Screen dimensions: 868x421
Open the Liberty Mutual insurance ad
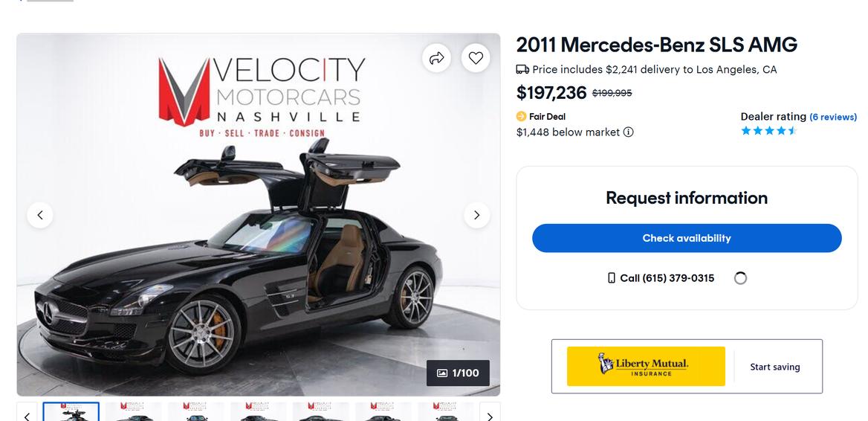click(x=645, y=366)
